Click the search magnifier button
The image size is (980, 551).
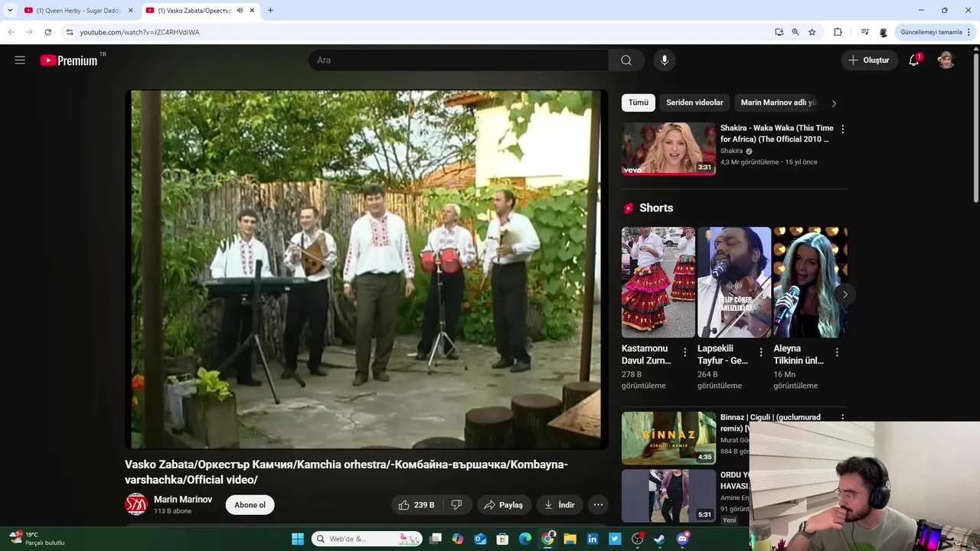pyautogui.click(x=626, y=60)
